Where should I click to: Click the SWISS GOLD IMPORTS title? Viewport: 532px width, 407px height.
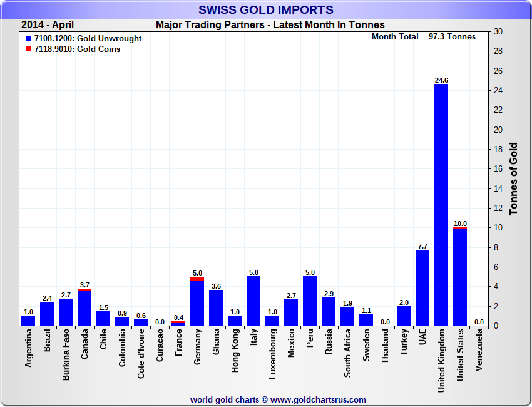pyautogui.click(x=266, y=10)
